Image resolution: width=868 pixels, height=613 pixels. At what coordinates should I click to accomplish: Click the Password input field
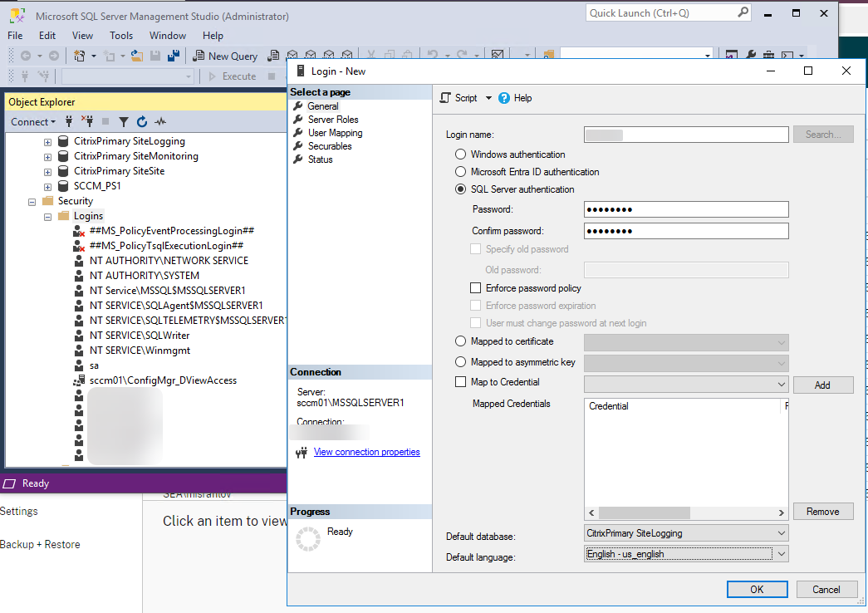(x=686, y=209)
